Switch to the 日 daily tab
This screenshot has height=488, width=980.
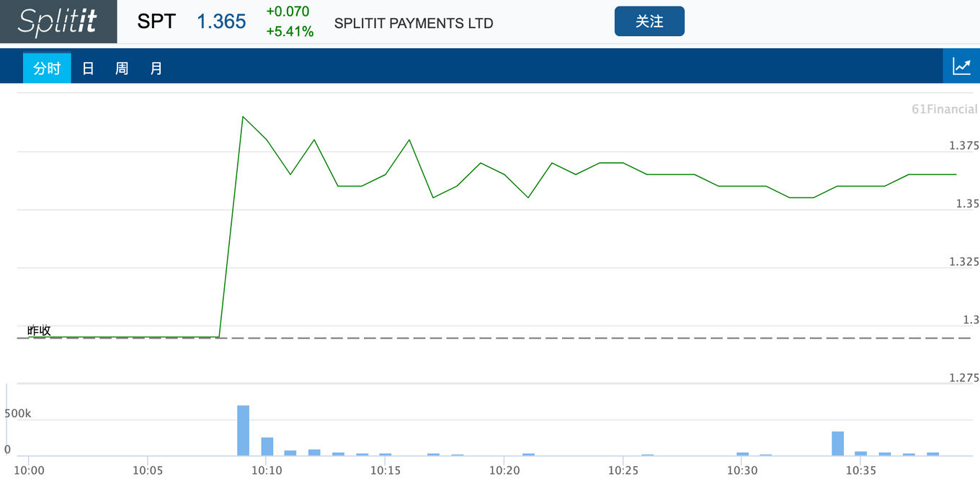pos(88,68)
